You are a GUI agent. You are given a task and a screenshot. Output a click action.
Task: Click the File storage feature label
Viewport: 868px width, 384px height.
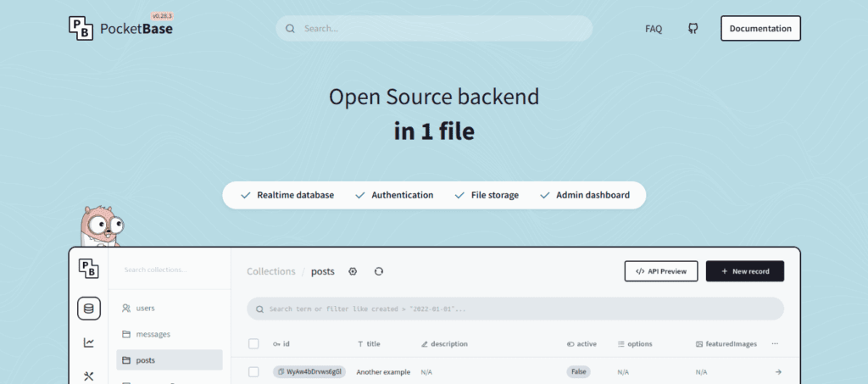pos(495,195)
